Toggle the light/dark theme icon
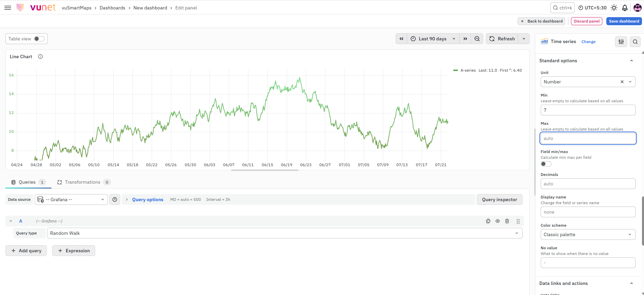Image resolution: width=644 pixels, height=295 pixels. [x=614, y=8]
